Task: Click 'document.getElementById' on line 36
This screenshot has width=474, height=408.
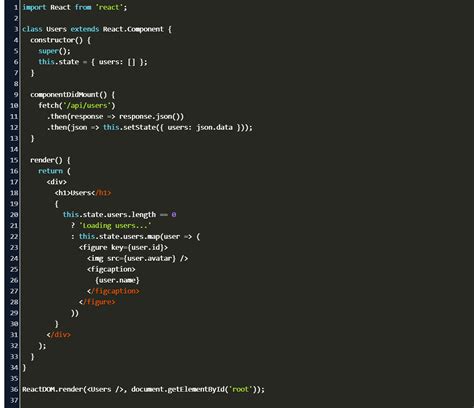Action: coord(178,389)
